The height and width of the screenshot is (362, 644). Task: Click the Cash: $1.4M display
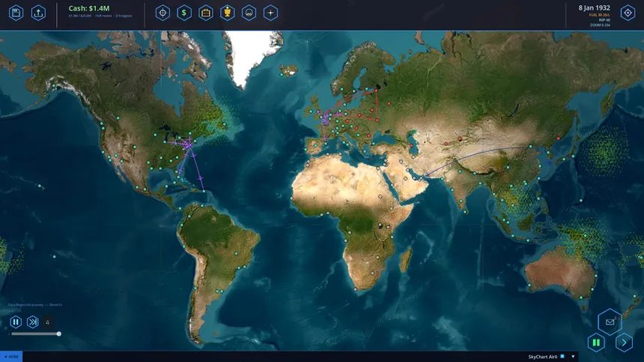89,8
